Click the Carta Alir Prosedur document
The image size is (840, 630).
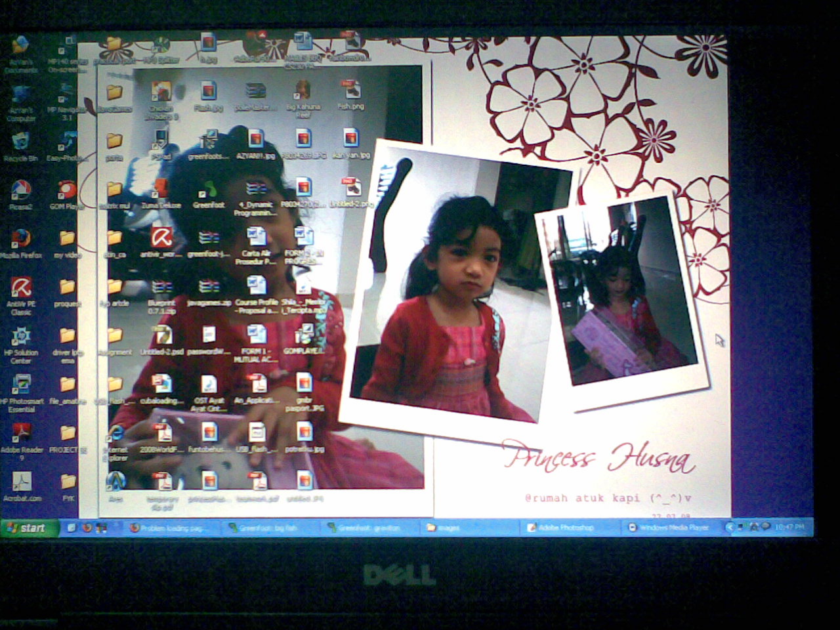(x=255, y=247)
